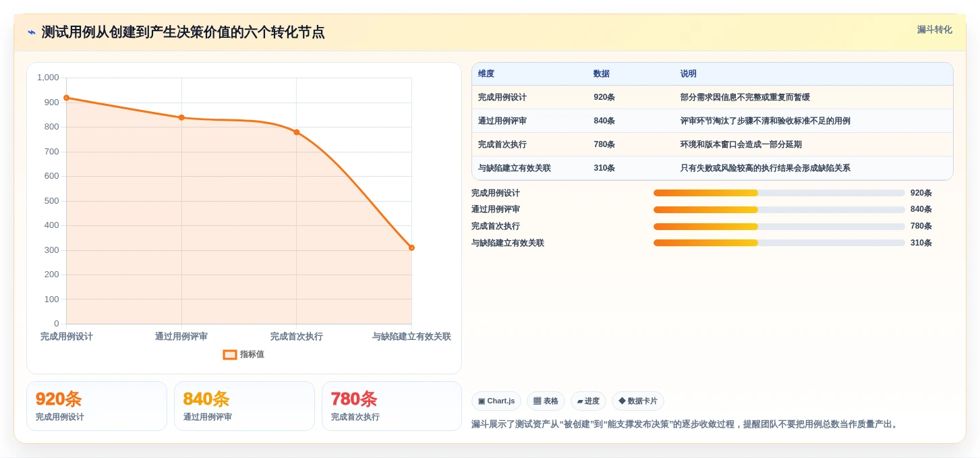Click the 完成用例设计 x-axis label

[x=66, y=336]
